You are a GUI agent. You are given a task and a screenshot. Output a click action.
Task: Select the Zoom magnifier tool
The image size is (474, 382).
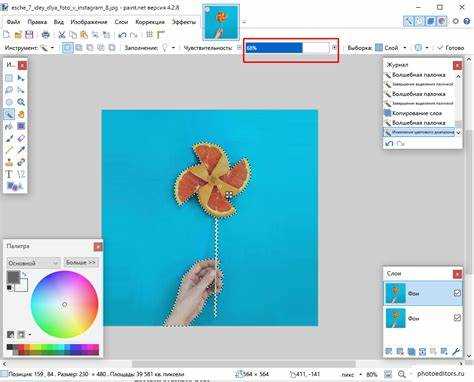click(21, 102)
